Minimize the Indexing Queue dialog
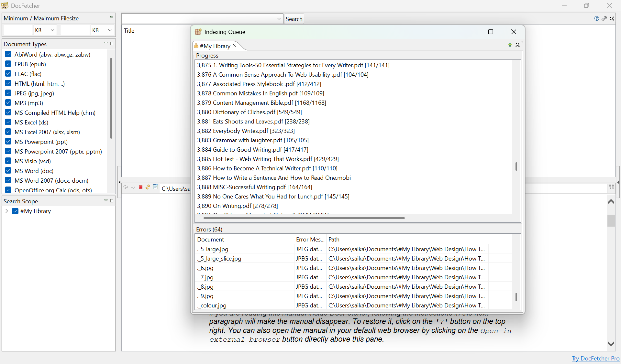The width and height of the screenshot is (621, 364). 468,32
